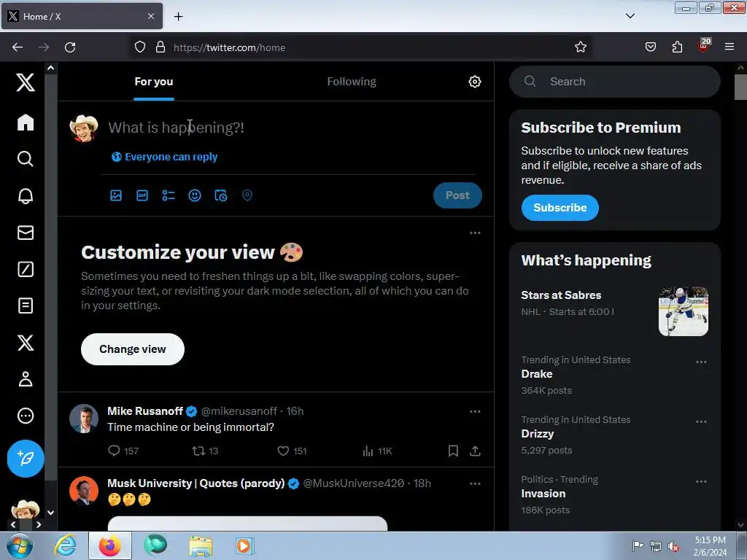Bookmark page with star icon
The height and width of the screenshot is (560, 747).
click(x=580, y=47)
